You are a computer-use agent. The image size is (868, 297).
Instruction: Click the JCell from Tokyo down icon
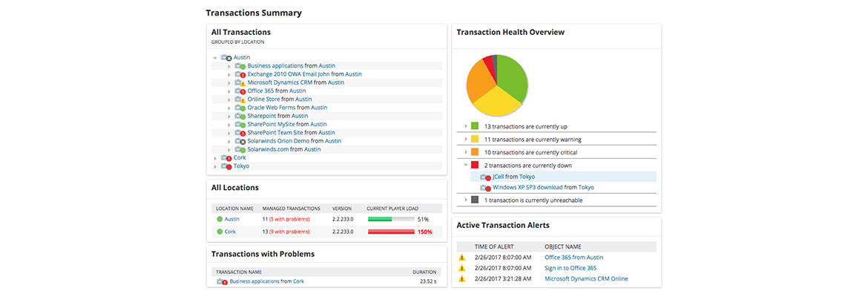[485, 177]
